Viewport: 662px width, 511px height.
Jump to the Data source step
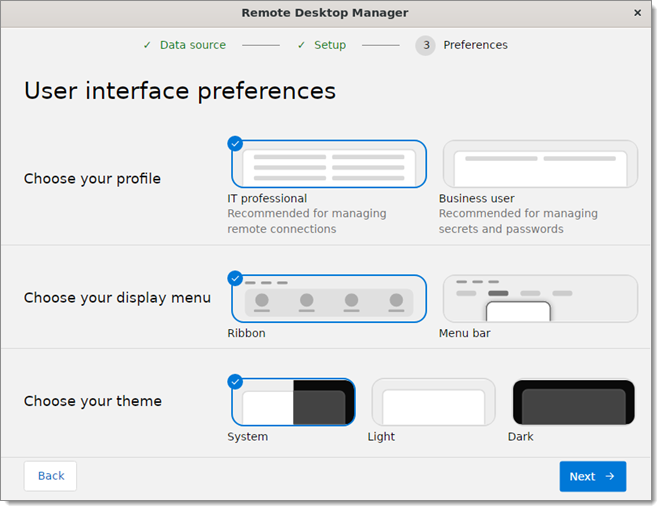(193, 45)
